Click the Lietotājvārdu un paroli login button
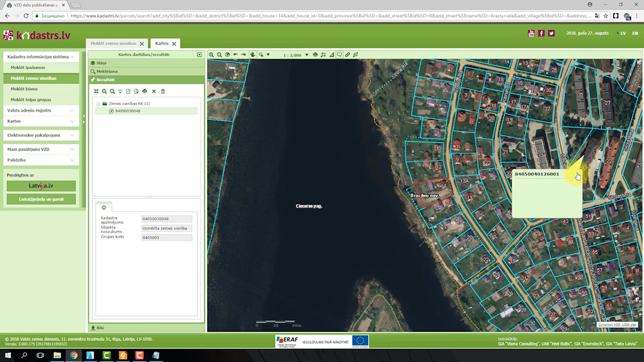644x362 pixels. 41,200
